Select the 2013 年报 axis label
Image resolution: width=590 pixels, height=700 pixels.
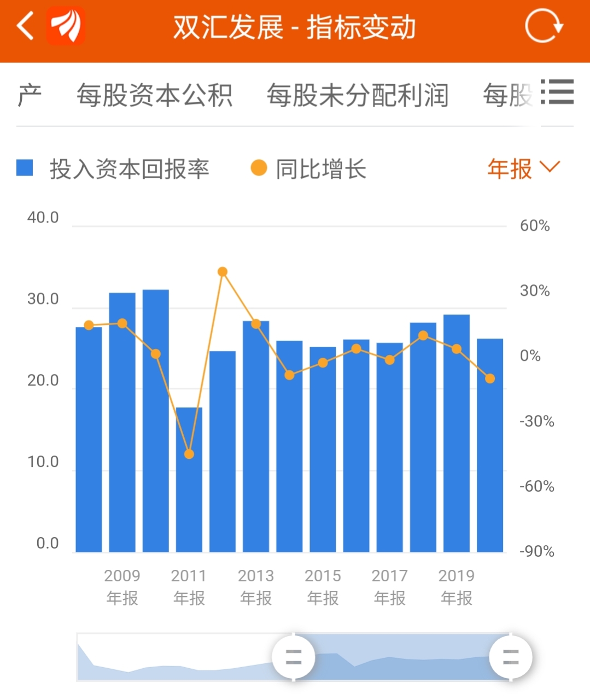coord(255,586)
